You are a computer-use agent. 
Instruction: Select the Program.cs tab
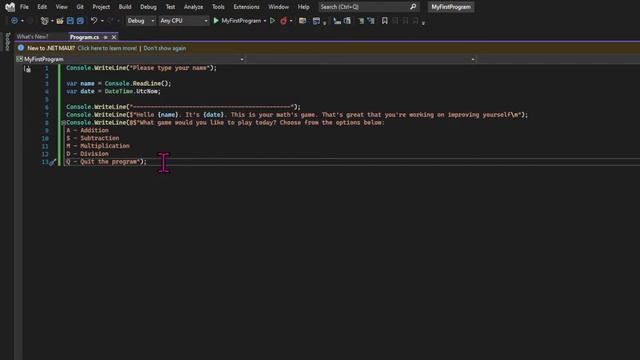point(84,37)
